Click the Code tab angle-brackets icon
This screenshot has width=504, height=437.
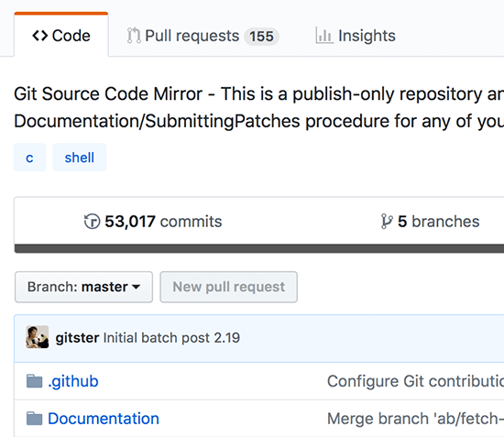(39, 36)
